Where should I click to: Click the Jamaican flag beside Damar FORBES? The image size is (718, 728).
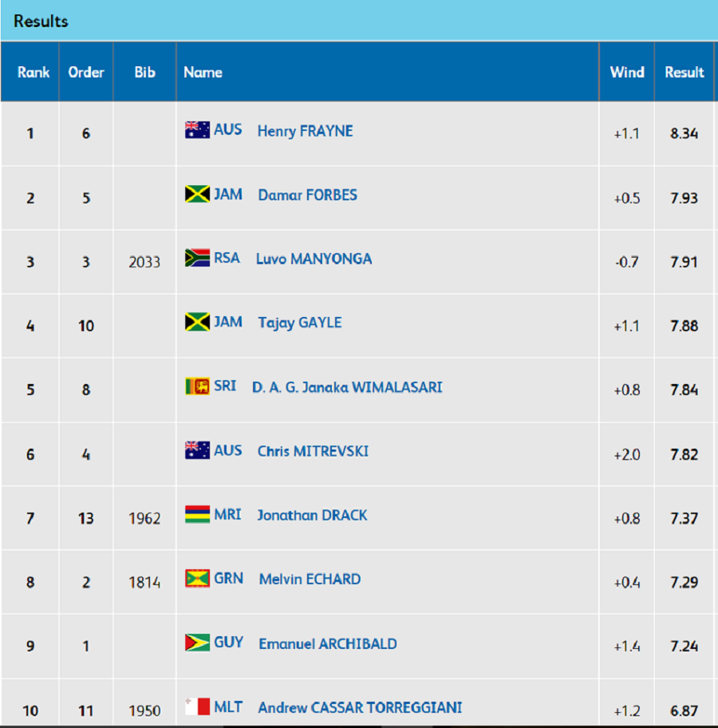click(x=197, y=194)
